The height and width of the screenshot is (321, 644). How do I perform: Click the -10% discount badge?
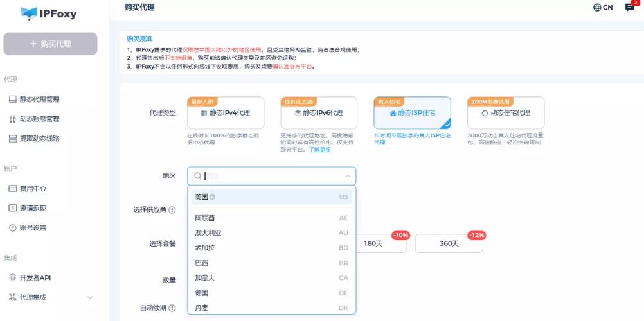400,235
